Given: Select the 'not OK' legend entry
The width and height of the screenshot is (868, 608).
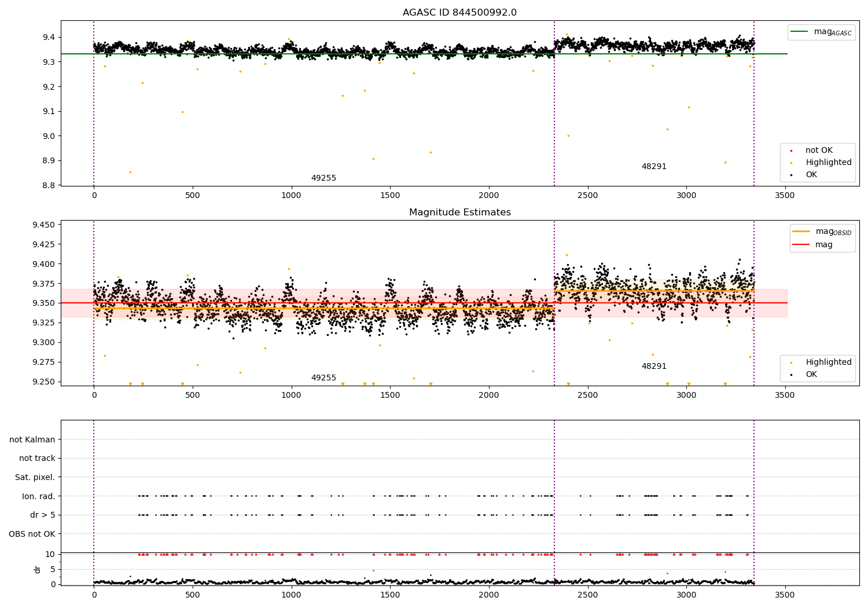Looking at the screenshot, I should (819, 151).
